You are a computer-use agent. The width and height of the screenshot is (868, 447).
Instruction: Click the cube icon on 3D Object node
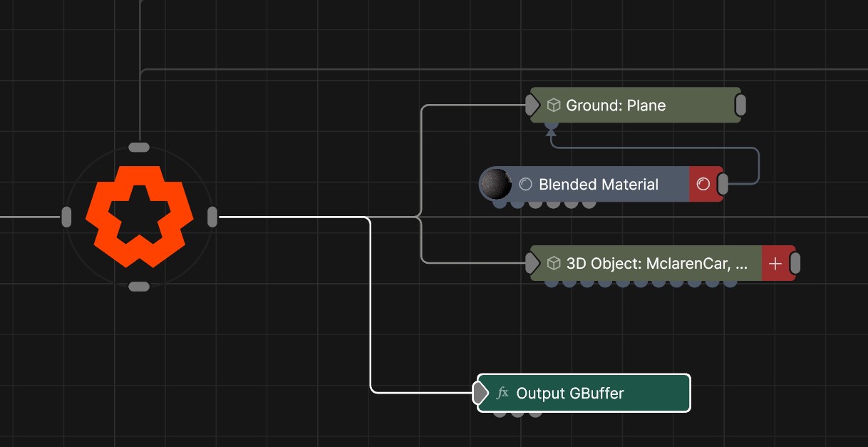coord(554,264)
